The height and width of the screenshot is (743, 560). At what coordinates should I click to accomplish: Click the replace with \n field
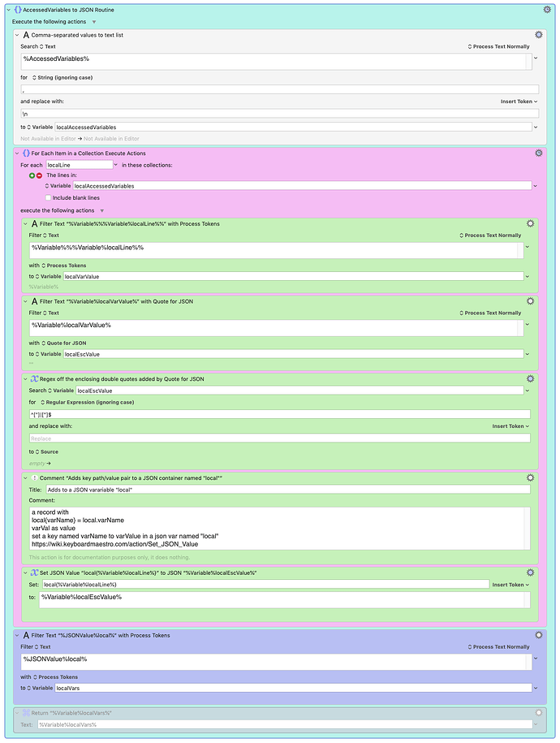point(279,114)
